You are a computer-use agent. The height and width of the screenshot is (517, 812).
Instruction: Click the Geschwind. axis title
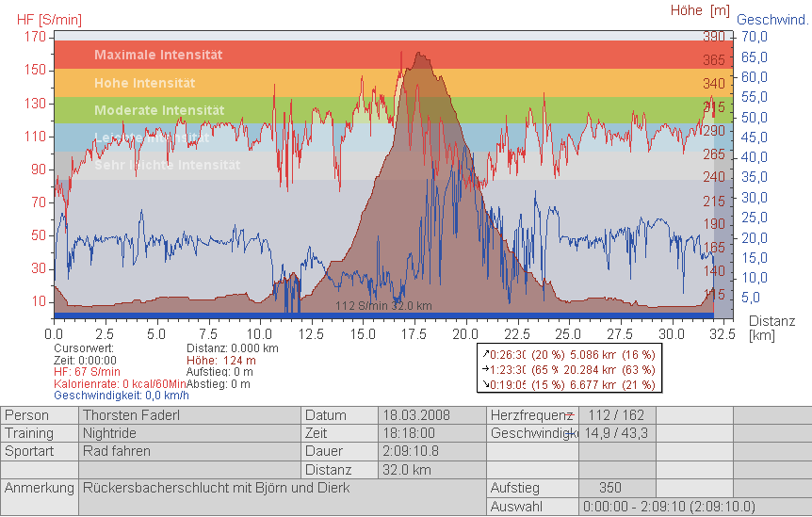772,20
